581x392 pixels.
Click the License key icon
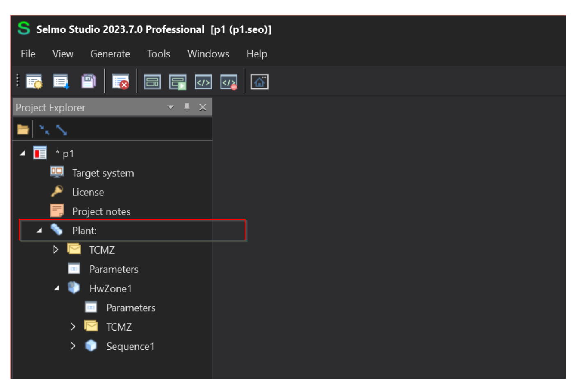(57, 191)
